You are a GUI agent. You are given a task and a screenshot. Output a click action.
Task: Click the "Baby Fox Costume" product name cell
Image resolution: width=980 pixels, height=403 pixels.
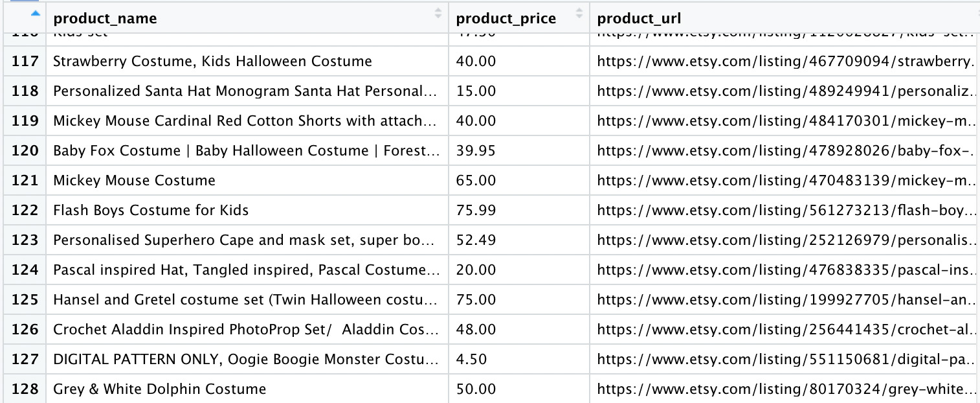pyautogui.click(x=247, y=151)
